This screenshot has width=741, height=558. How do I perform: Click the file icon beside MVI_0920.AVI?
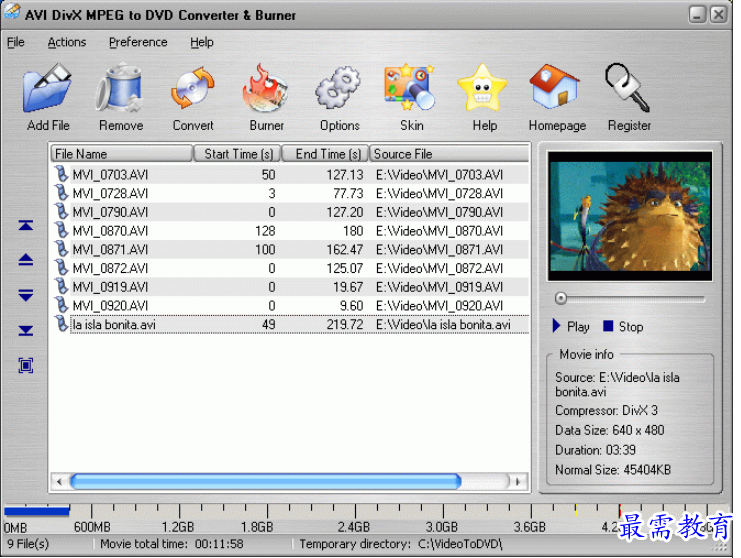pyautogui.click(x=61, y=305)
